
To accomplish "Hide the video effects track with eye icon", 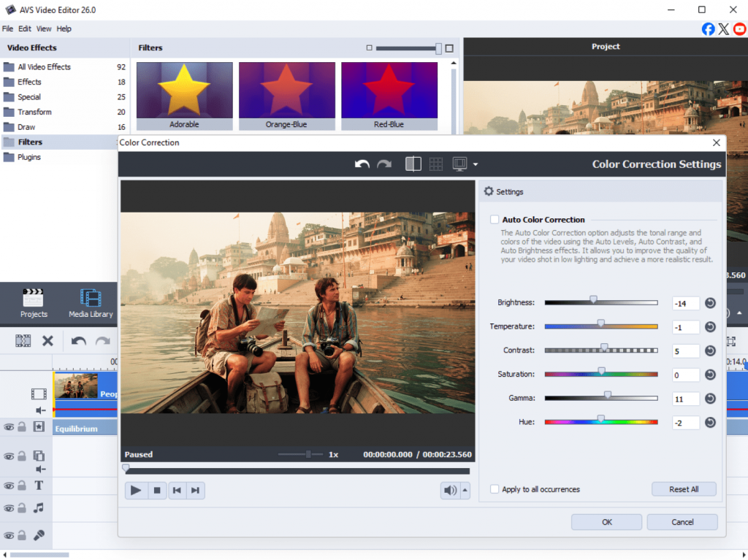I will pos(9,426).
